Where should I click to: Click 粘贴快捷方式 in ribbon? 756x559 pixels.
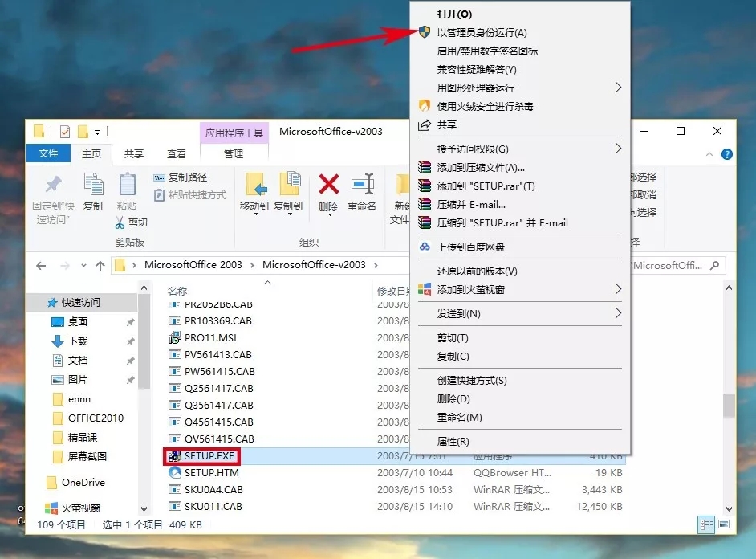coord(190,195)
